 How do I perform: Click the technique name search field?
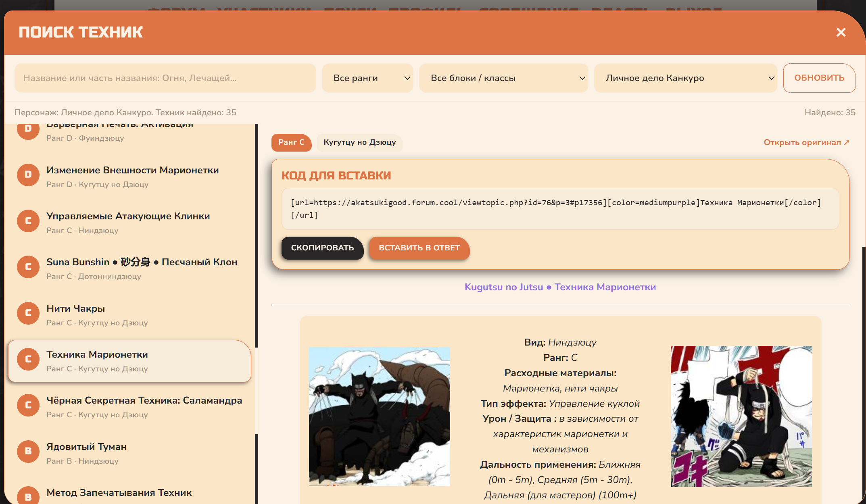(x=165, y=78)
